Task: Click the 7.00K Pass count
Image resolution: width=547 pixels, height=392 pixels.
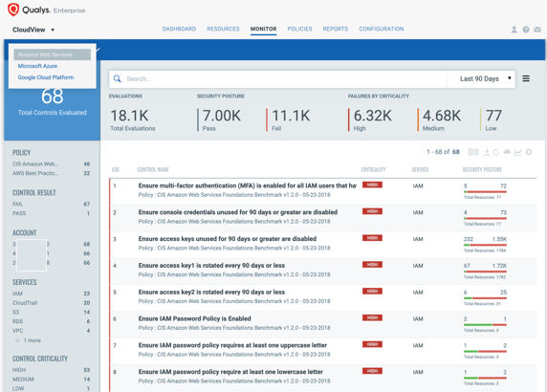Action: coord(222,116)
